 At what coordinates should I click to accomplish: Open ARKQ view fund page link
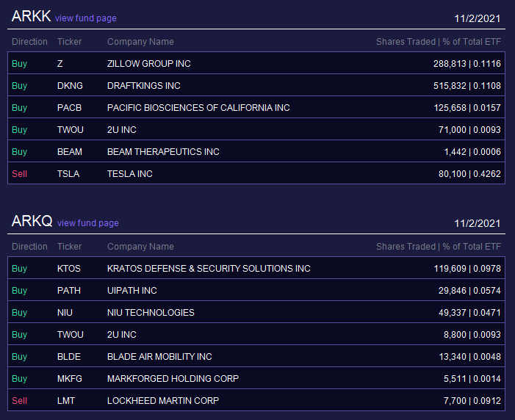pyautogui.click(x=88, y=223)
